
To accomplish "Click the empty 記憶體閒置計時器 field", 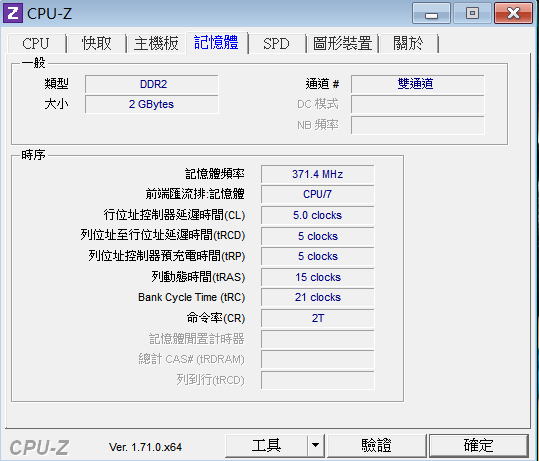I will tap(318, 339).
